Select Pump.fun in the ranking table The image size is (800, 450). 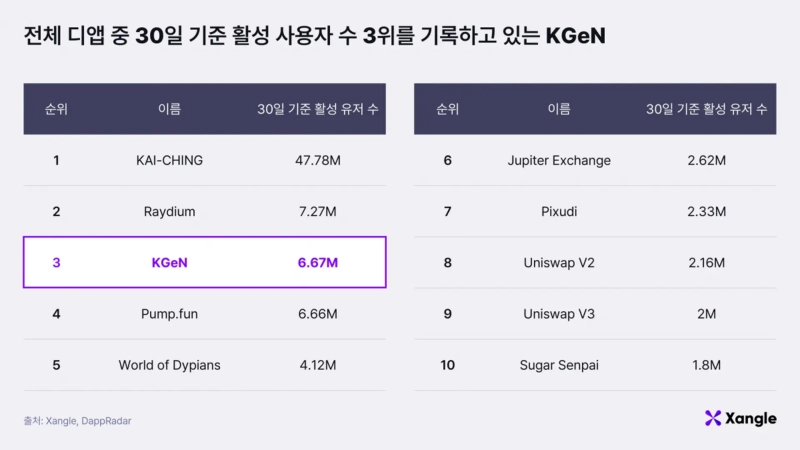170,314
